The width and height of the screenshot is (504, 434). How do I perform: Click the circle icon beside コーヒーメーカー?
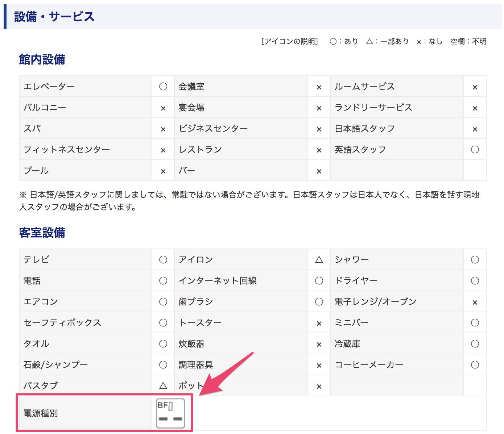[x=475, y=365]
